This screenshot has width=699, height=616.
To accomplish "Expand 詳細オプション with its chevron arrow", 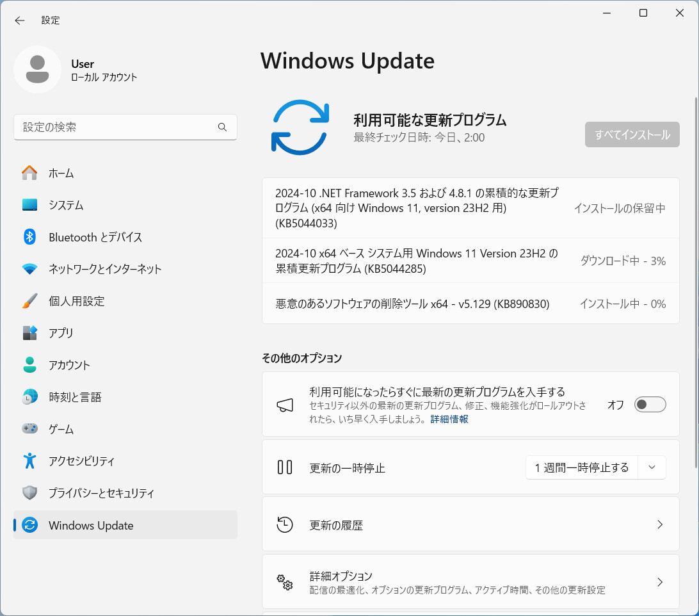I will [660, 582].
